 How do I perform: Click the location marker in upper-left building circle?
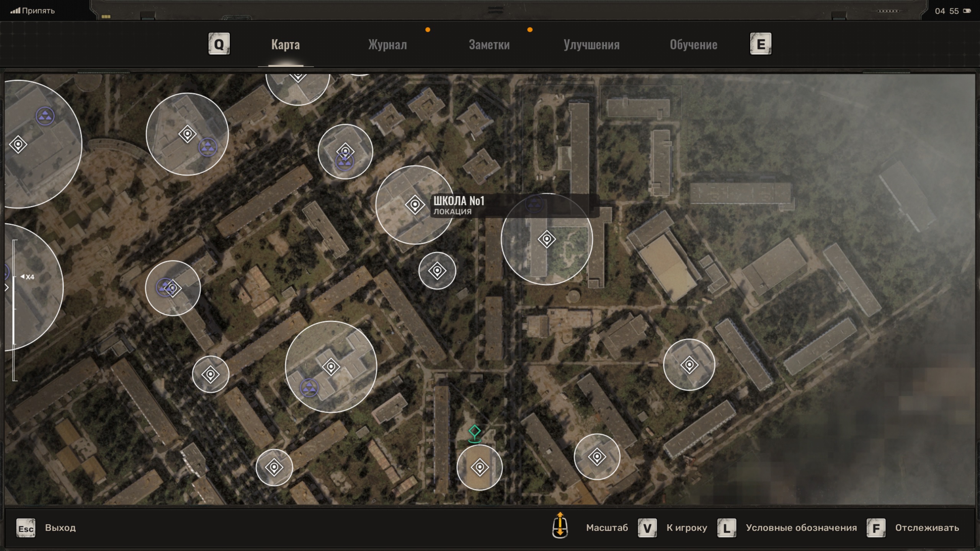(187, 134)
